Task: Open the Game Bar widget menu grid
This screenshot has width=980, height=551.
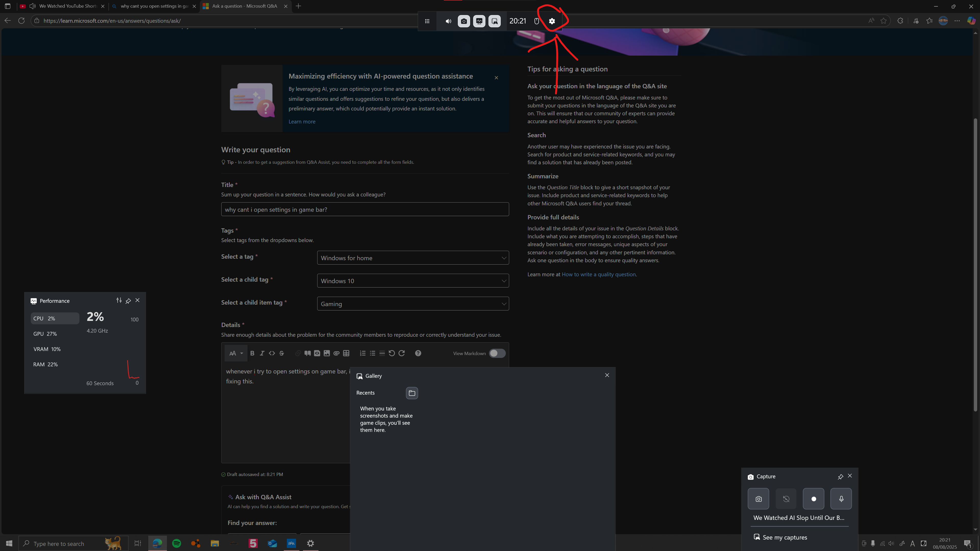Action: point(427,21)
